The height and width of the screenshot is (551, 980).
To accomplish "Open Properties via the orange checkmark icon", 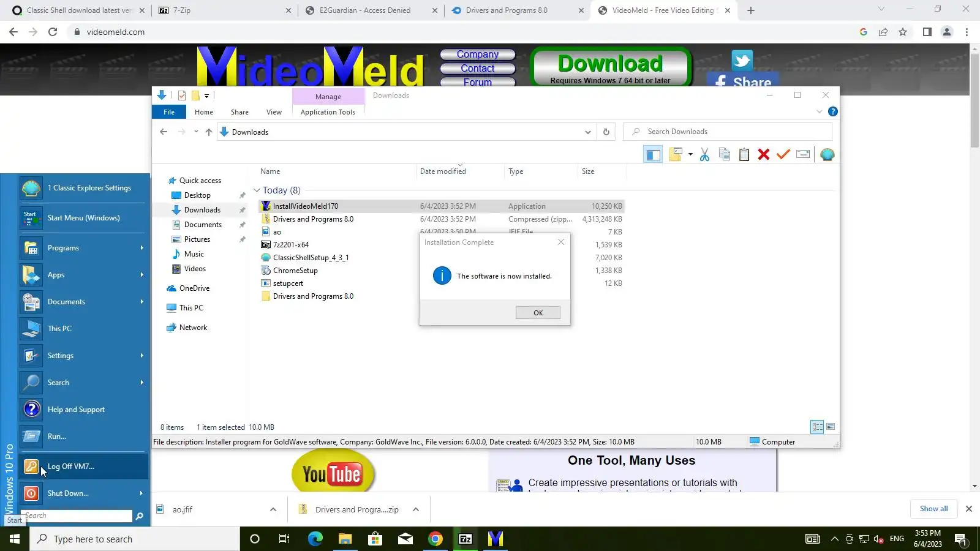I will point(783,155).
